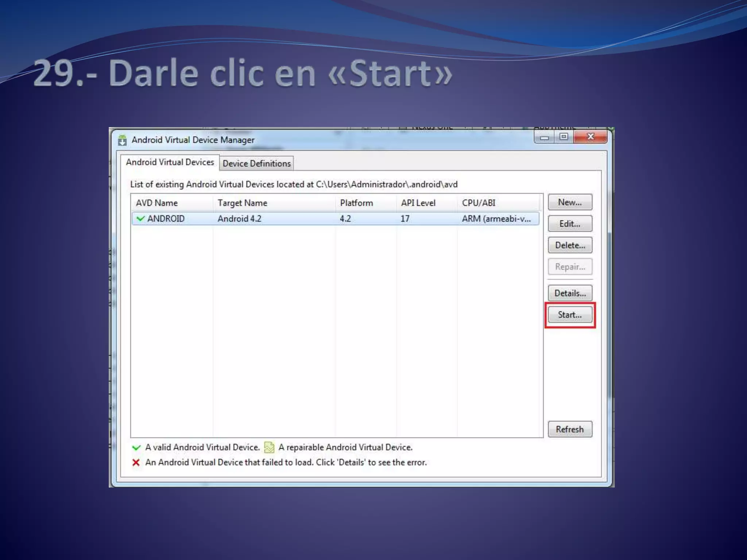Maximize the Device Manager window
This screenshot has width=747, height=560.
pos(564,137)
